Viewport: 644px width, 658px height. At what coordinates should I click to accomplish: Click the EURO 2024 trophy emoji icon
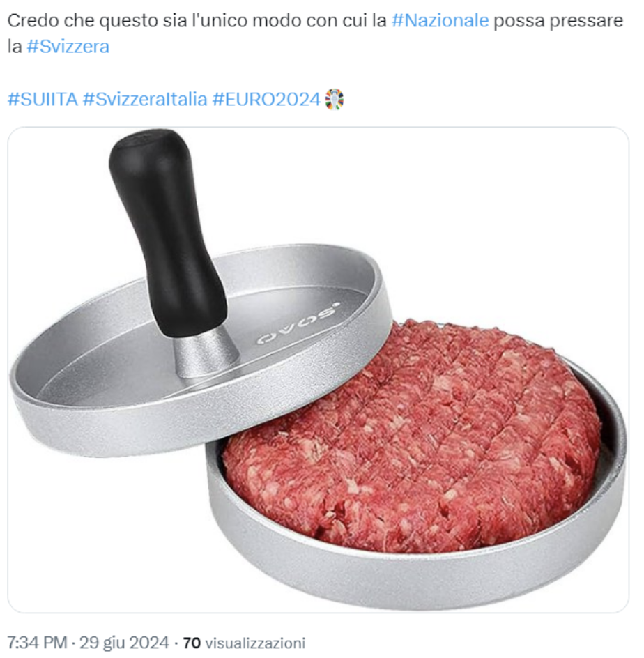point(335,100)
